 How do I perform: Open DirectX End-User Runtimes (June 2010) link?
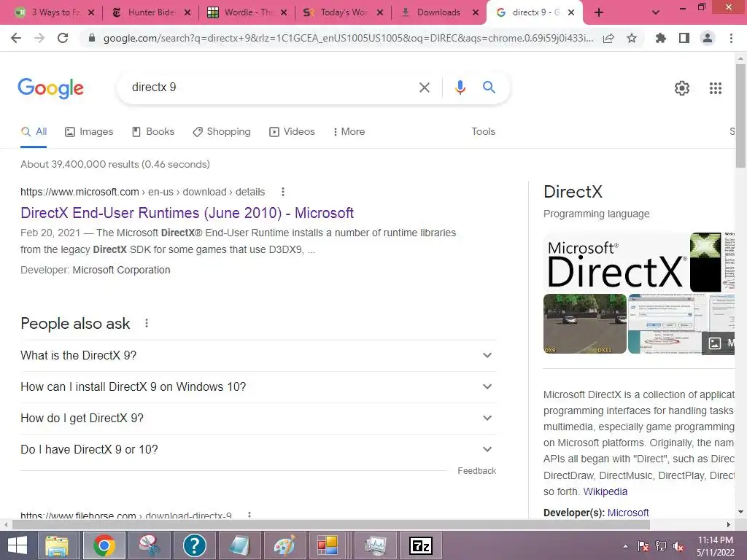click(x=187, y=213)
